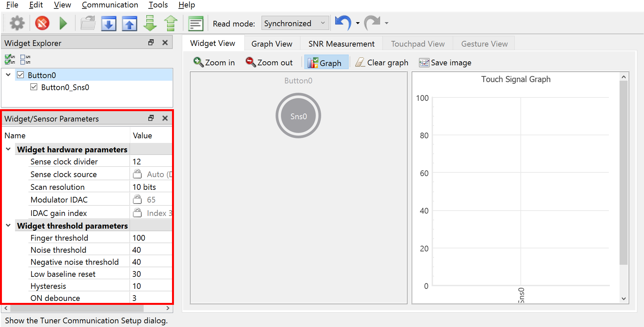Click select-all widgets icon in Widget Explorer
Image resolution: width=644 pixels, height=327 pixels.
(10, 59)
